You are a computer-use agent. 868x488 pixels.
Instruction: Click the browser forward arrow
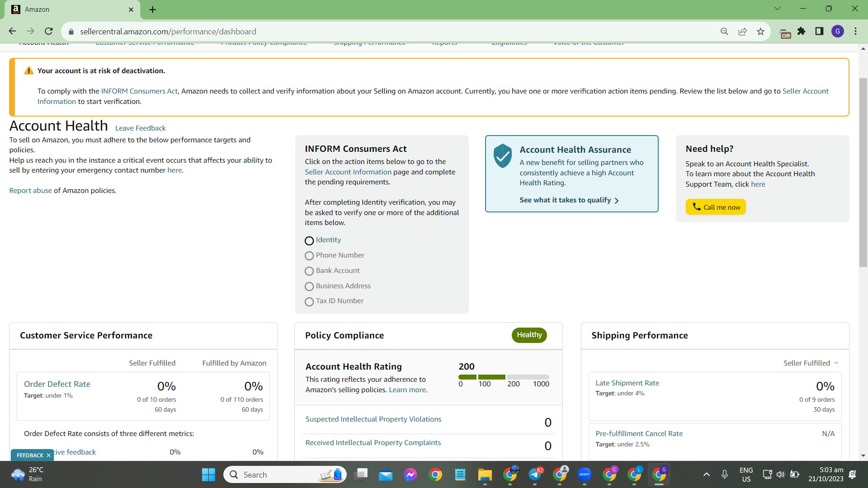click(31, 31)
